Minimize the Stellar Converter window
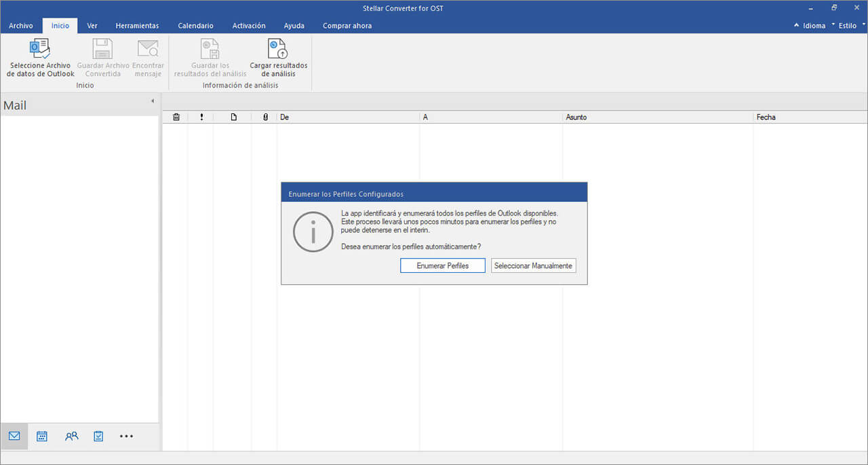Viewport: 868px width, 465px height. pos(811,7)
